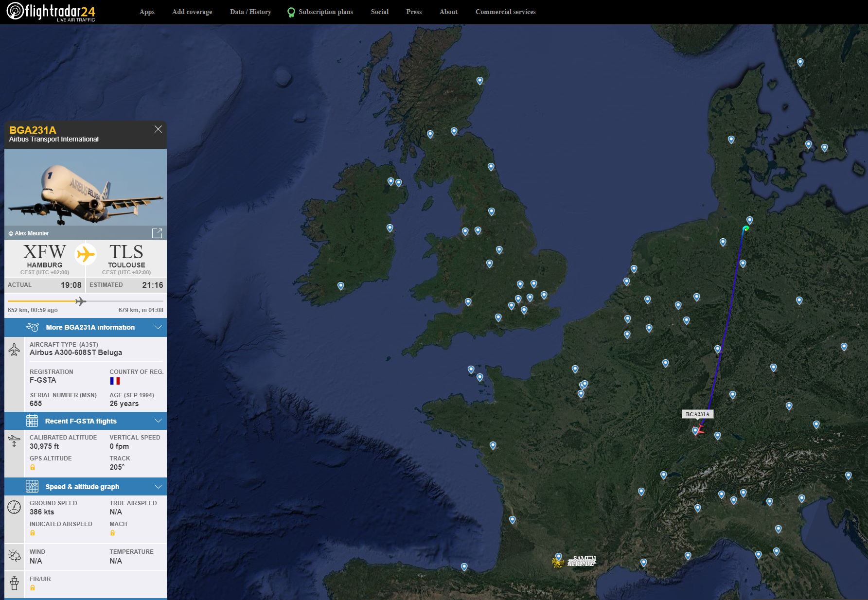The height and width of the screenshot is (600, 868).
Task: Click the Recent F-GSTA flights chevron
Action: click(158, 421)
